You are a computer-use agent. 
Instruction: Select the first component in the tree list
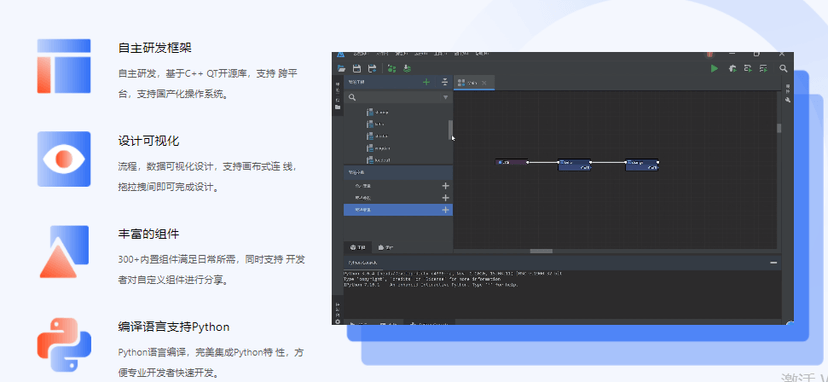point(378,112)
